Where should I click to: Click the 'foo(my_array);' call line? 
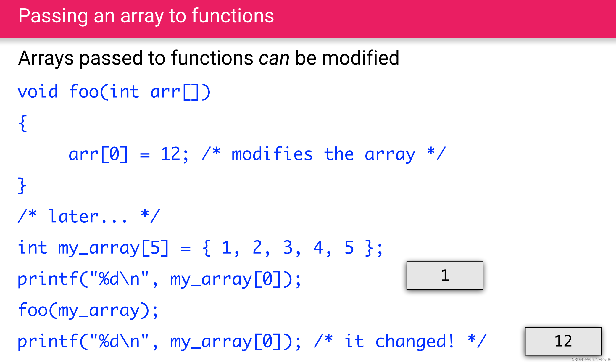[x=88, y=310]
